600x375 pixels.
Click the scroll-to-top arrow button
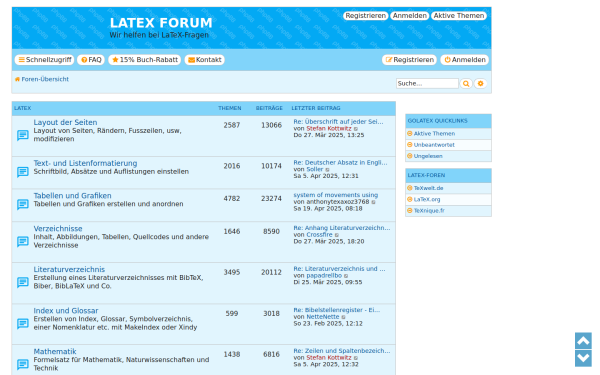coord(583,341)
